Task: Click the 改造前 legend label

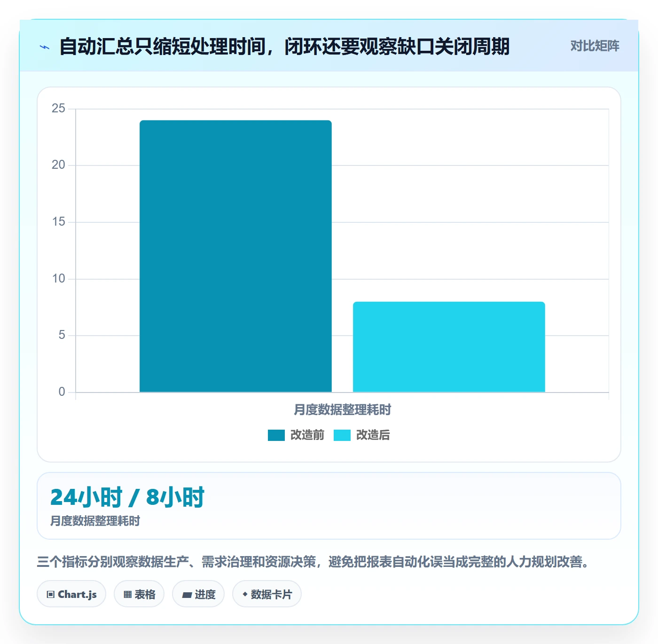Action: pyautogui.click(x=307, y=435)
